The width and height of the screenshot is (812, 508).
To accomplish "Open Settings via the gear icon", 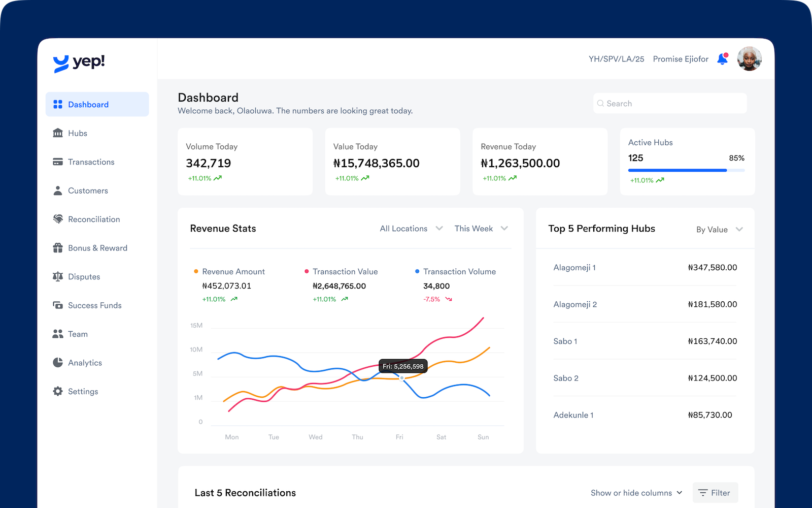I will 58,392.
